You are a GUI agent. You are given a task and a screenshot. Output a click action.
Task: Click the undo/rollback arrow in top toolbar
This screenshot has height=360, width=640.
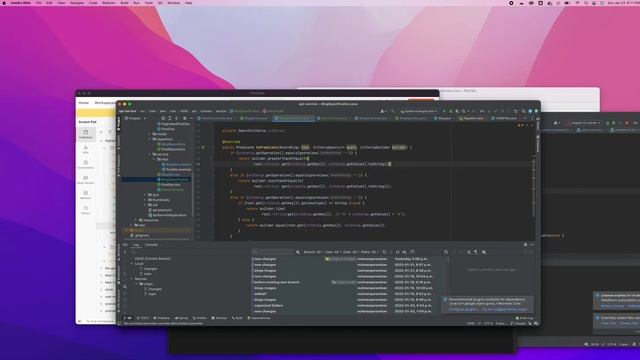(x=516, y=111)
